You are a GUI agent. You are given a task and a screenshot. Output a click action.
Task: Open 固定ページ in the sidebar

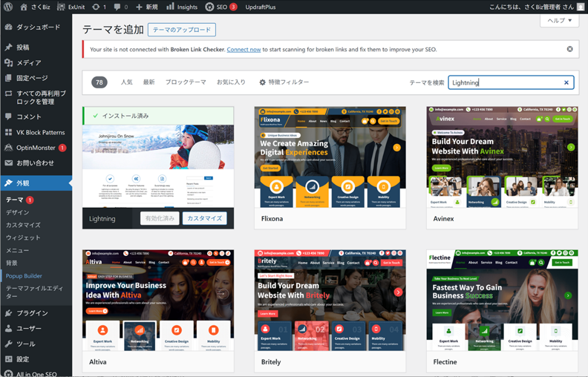coord(36,78)
